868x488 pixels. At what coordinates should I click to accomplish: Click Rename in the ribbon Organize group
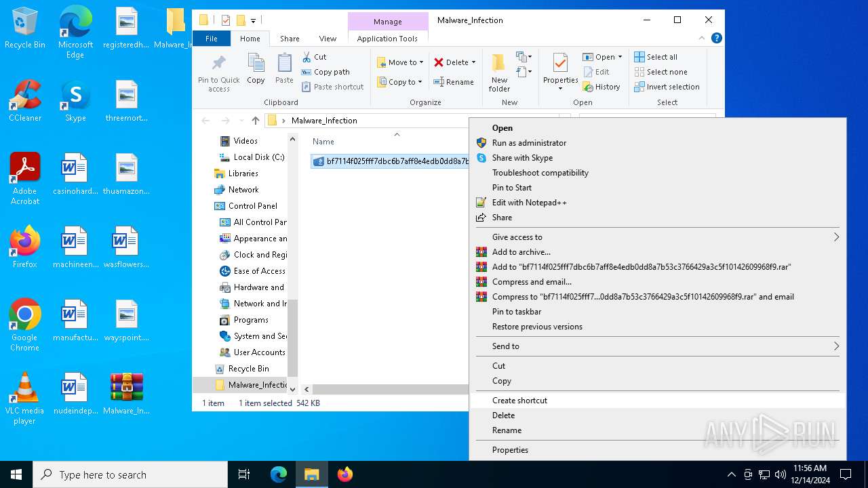454,82
